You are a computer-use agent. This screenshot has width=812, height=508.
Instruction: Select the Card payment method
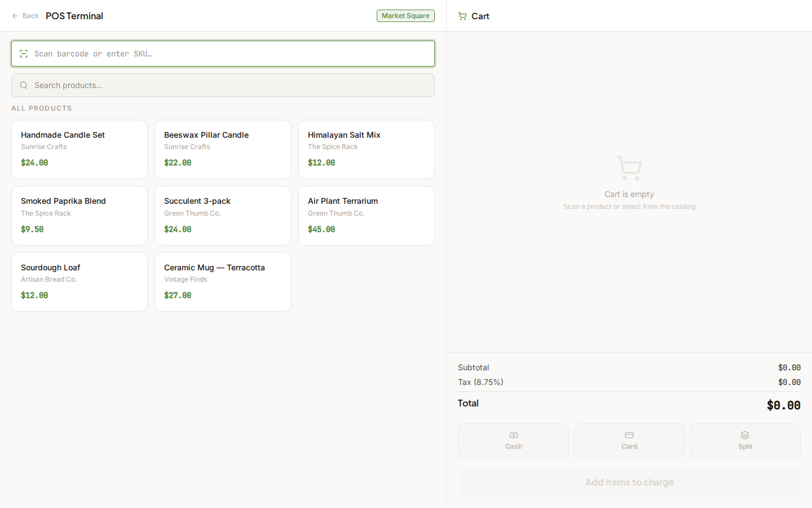click(629, 441)
